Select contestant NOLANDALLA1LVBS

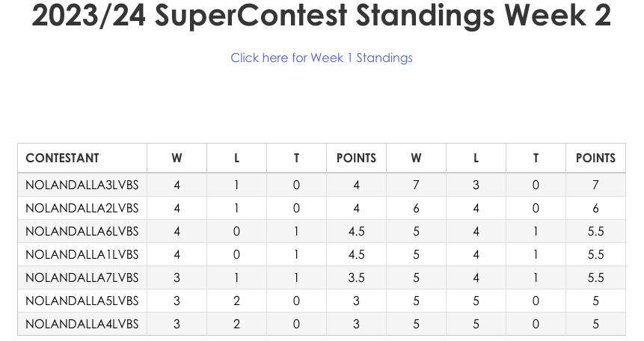(x=82, y=254)
